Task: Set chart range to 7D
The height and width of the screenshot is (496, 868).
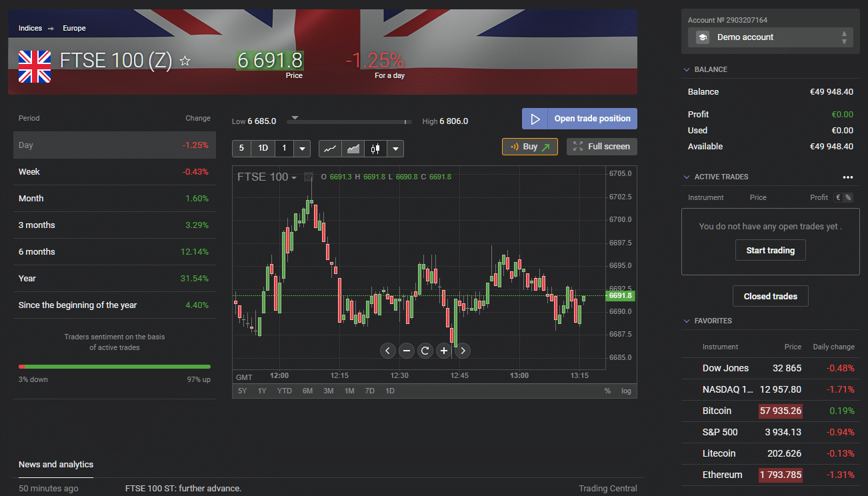Action: click(x=369, y=391)
